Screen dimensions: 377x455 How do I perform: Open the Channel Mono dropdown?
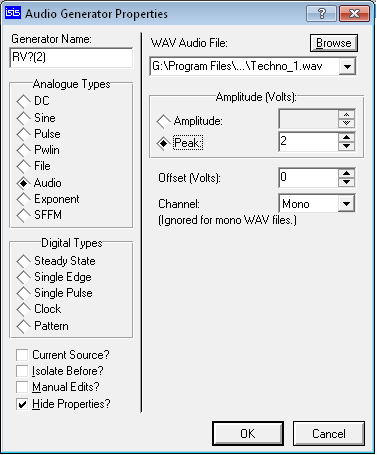tap(346, 203)
